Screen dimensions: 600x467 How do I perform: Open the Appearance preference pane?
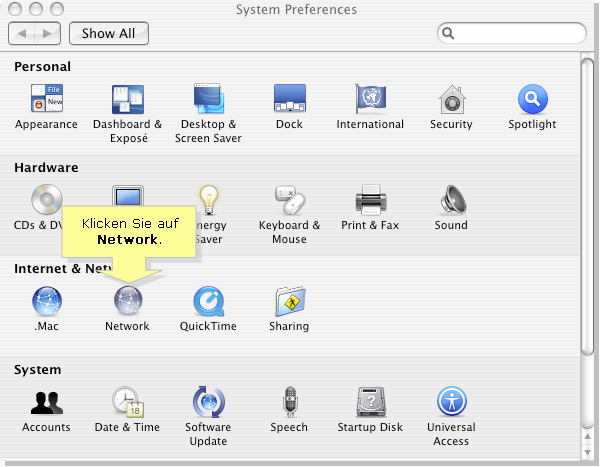point(47,98)
